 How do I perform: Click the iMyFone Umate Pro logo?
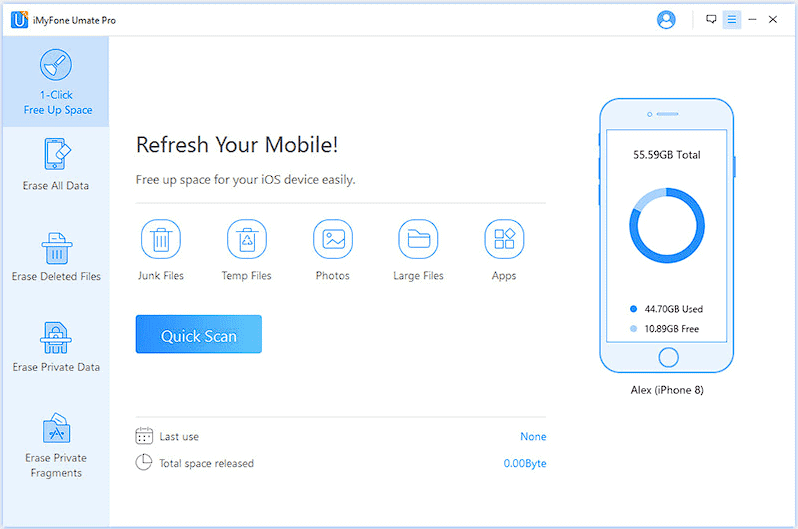(19, 20)
